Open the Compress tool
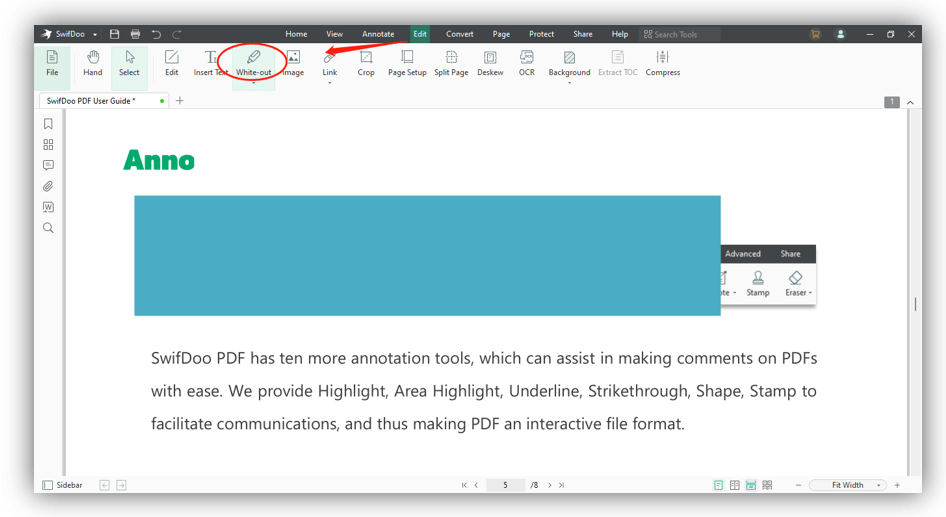 click(662, 63)
